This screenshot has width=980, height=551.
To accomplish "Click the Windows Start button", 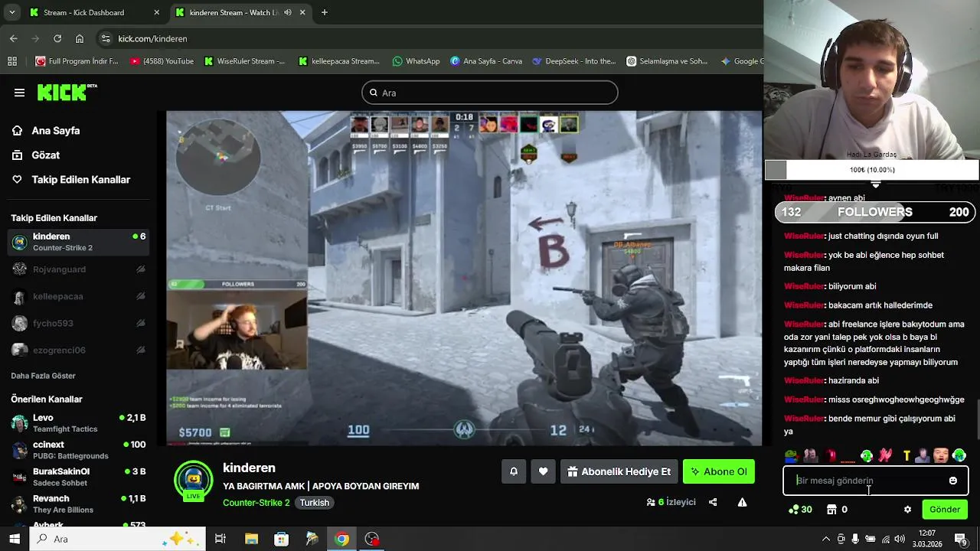I will click(14, 539).
